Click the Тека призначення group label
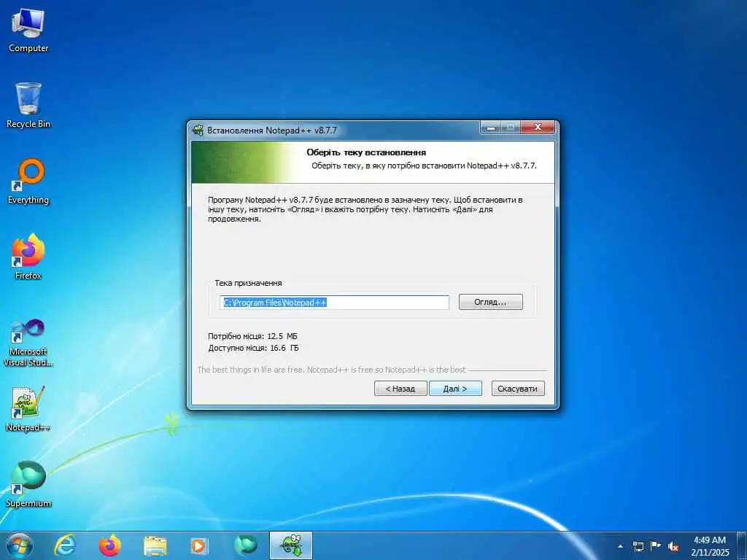Viewport: 747px width, 560px height. click(248, 283)
